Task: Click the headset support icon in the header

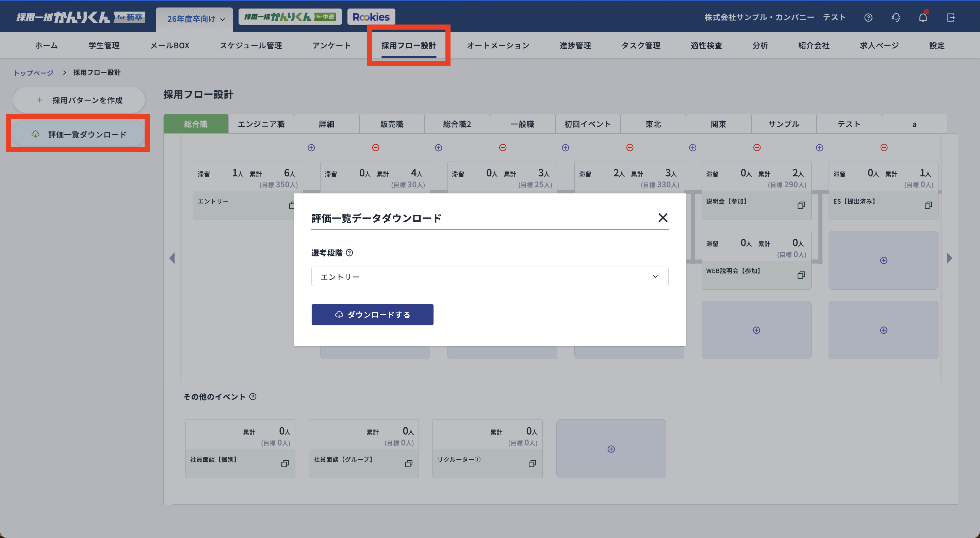Action: pyautogui.click(x=896, y=17)
